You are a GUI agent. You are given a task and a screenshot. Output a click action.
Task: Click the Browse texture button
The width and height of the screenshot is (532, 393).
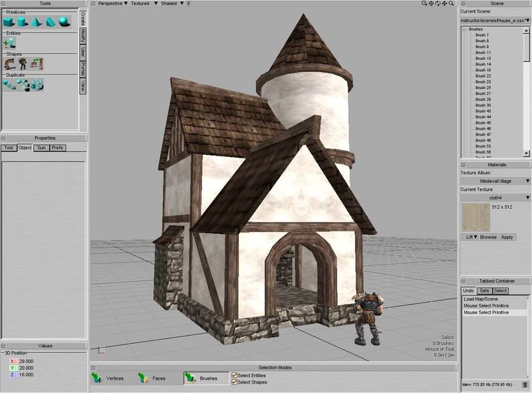(489, 237)
